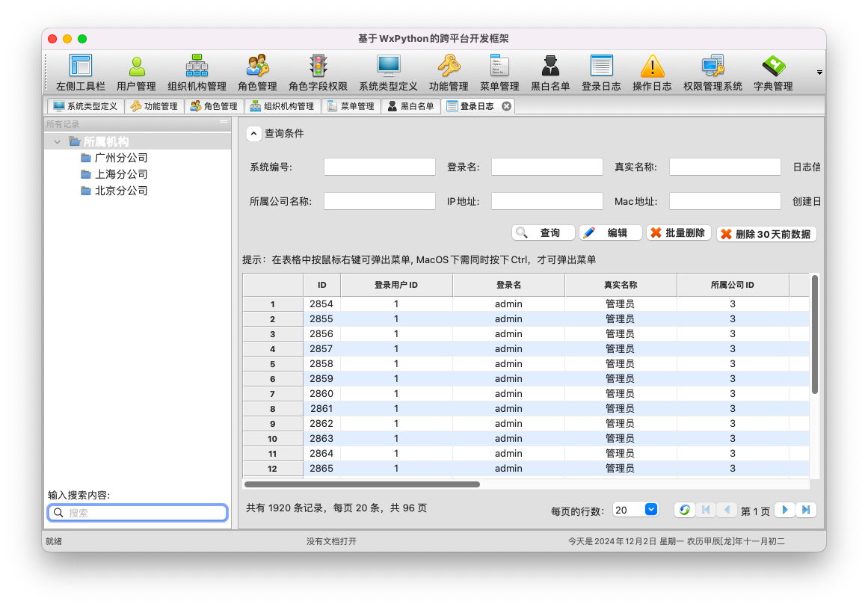Switch to the 功能管理 tab
868x607 pixels.
pos(153,106)
